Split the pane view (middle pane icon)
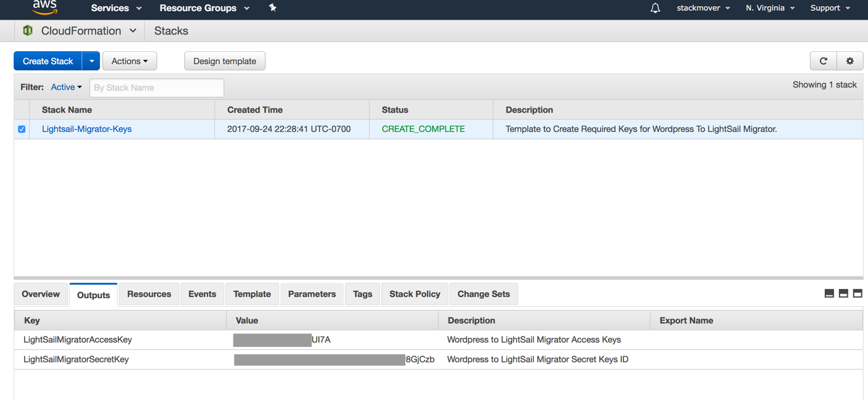The width and height of the screenshot is (868, 400). coord(843,294)
